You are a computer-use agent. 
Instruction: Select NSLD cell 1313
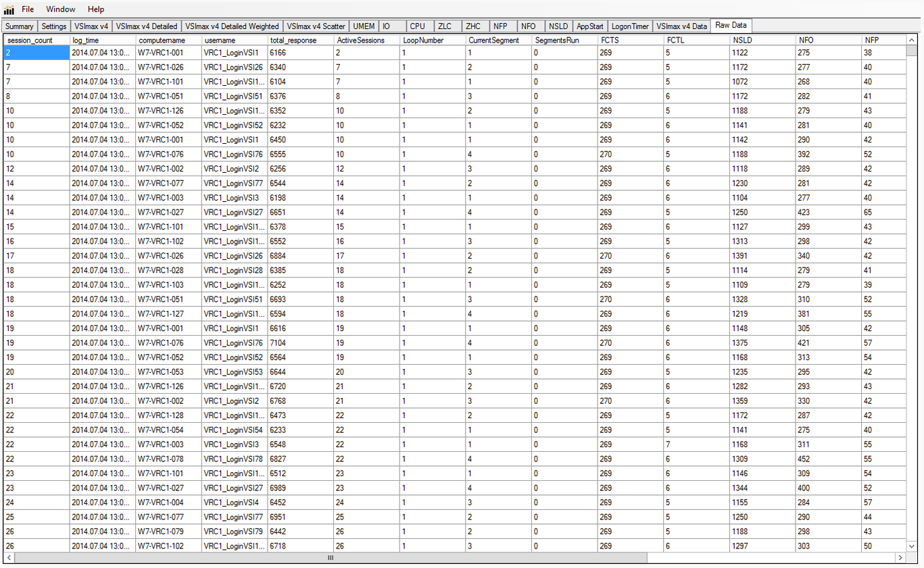tap(762, 241)
